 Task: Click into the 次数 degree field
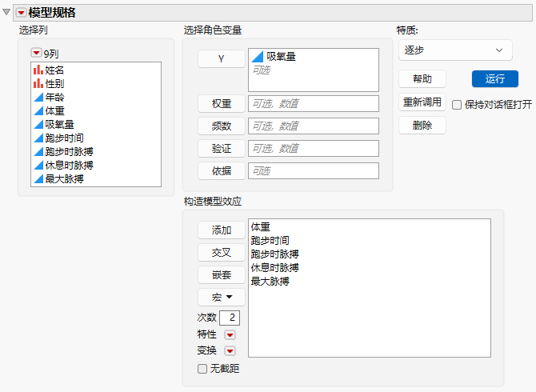[x=230, y=318]
